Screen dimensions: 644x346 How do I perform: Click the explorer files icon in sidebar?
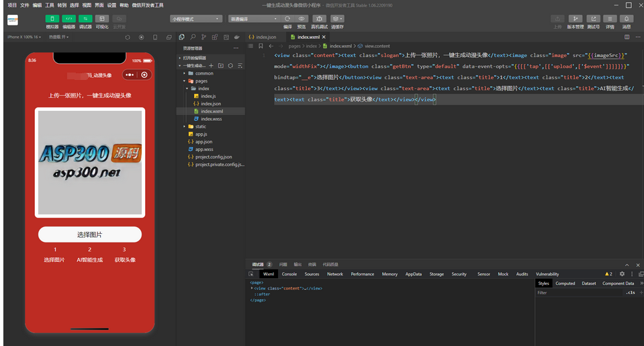click(182, 37)
